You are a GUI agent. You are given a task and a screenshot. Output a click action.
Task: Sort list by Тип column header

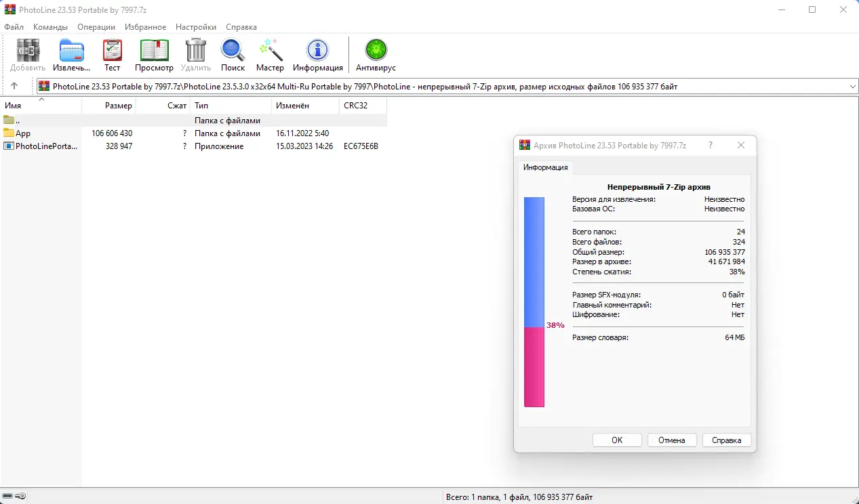click(231, 106)
